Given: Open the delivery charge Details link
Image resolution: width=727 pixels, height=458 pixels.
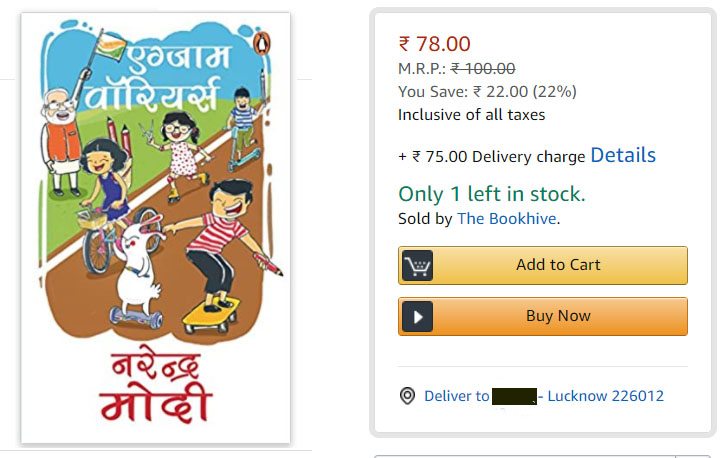Looking at the screenshot, I should pyautogui.click(x=623, y=155).
